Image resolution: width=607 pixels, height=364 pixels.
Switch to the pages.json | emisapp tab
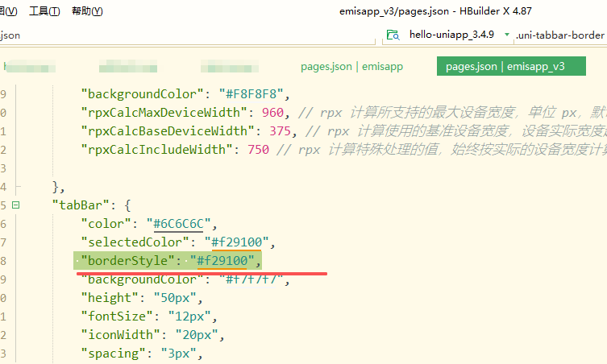tap(351, 67)
